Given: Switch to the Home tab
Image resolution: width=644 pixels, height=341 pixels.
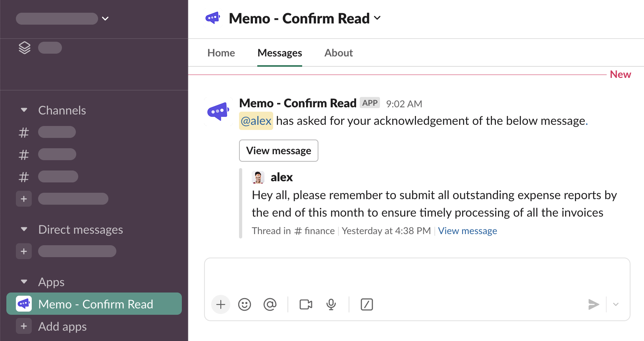Looking at the screenshot, I should point(221,53).
